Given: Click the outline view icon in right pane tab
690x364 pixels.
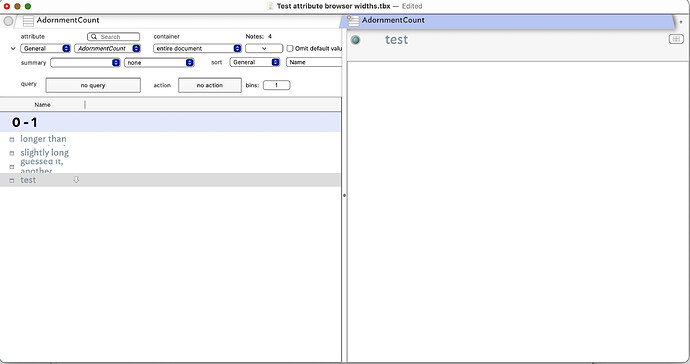Looking at the screenshot, I should (353, 20).
